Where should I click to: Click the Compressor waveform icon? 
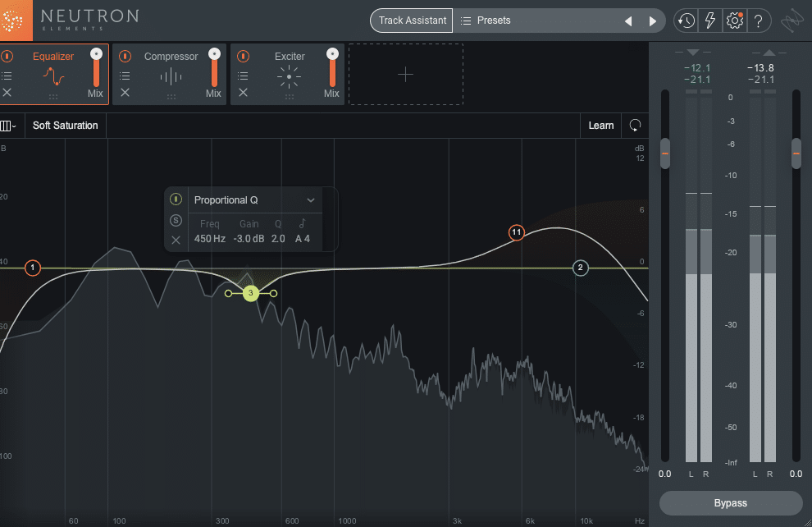tap(171, 77)
